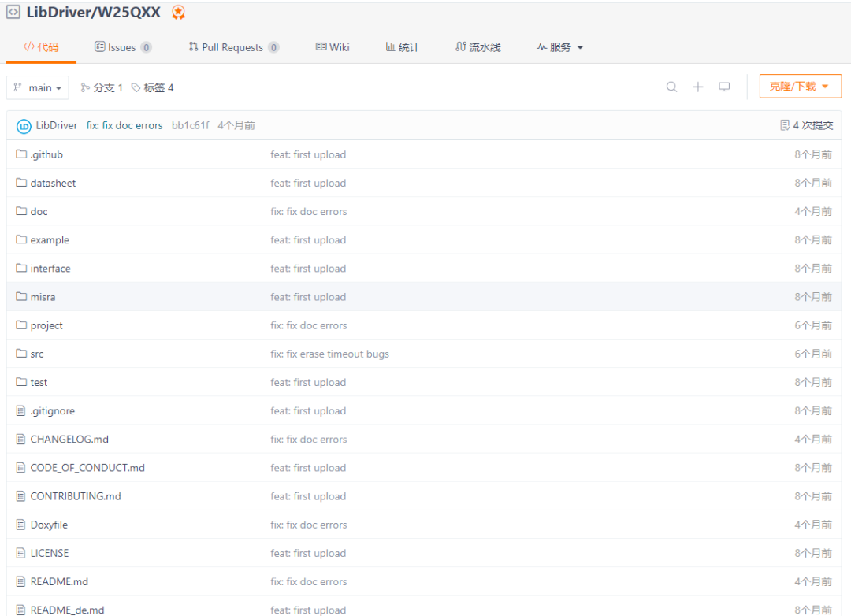
Task: Click the tags icon labeled 标签 4
Action: tap(136, 87)
